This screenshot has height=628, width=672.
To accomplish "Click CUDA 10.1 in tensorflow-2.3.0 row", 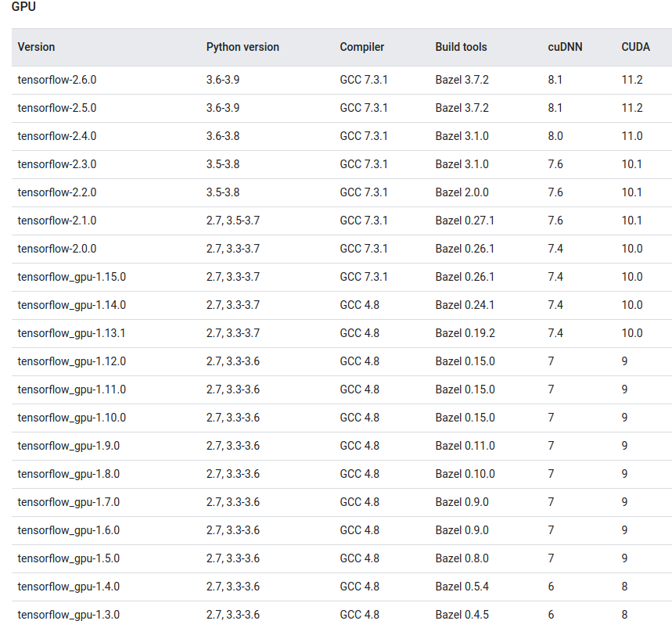I will pos(631,164).
